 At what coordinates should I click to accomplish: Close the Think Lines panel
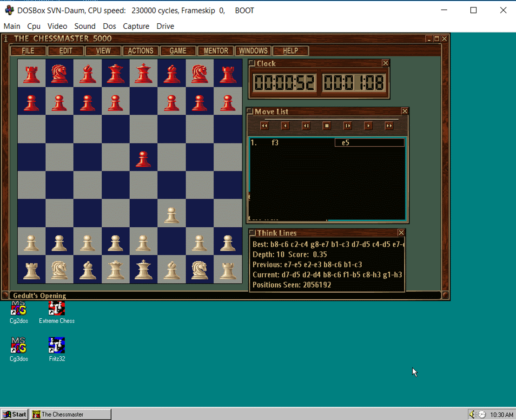[x=401, y=233]
